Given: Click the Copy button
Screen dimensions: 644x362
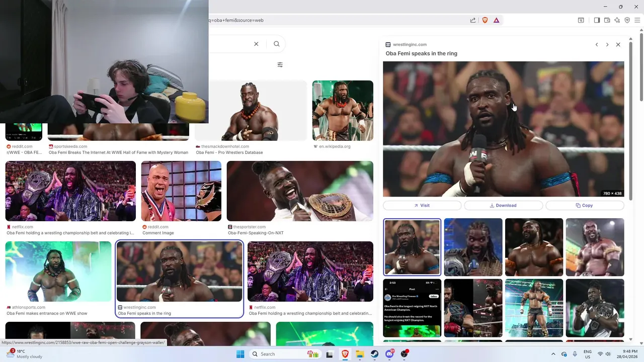Looking at the screenshot, I should (585, 205).
